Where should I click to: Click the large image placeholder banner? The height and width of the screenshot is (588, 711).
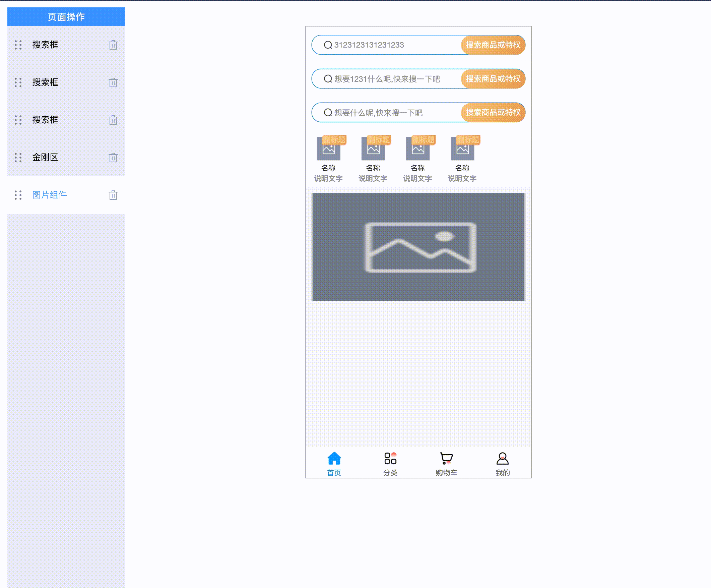(x=418, y=247)
